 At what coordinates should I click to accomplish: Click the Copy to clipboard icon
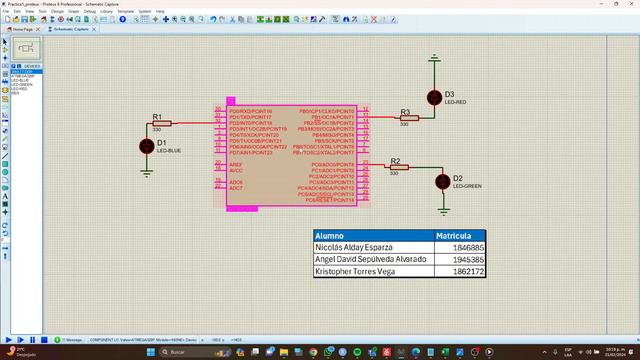point(241,19)
